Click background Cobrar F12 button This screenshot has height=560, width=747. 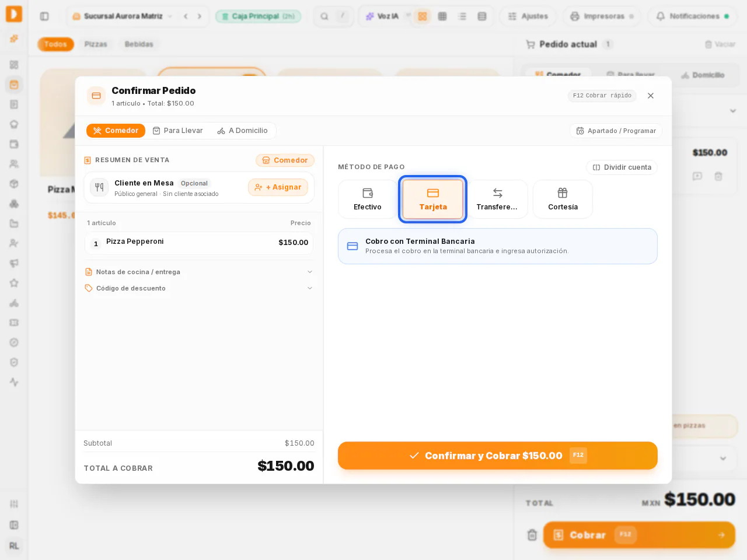[x=639, y=535]
